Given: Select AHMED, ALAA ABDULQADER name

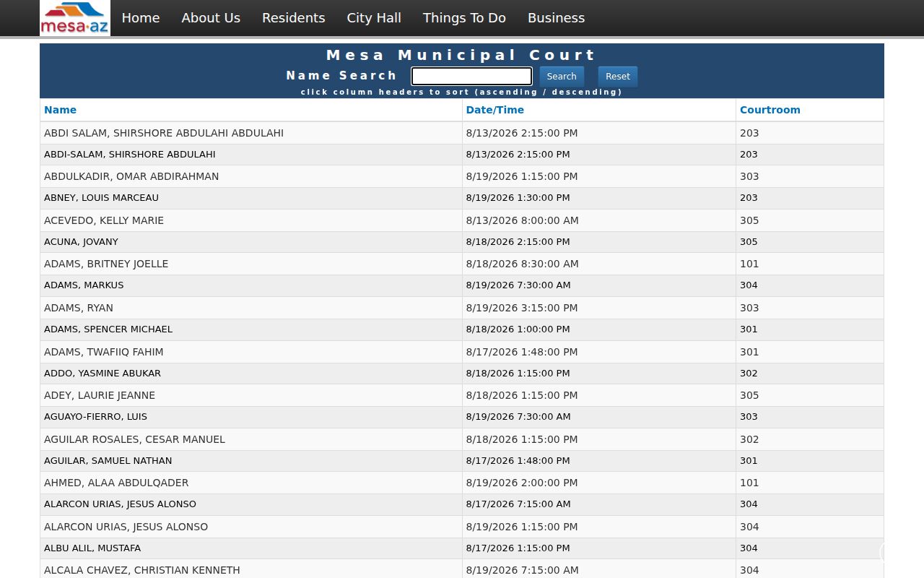Looking at the screenshot, I should 116,483.
